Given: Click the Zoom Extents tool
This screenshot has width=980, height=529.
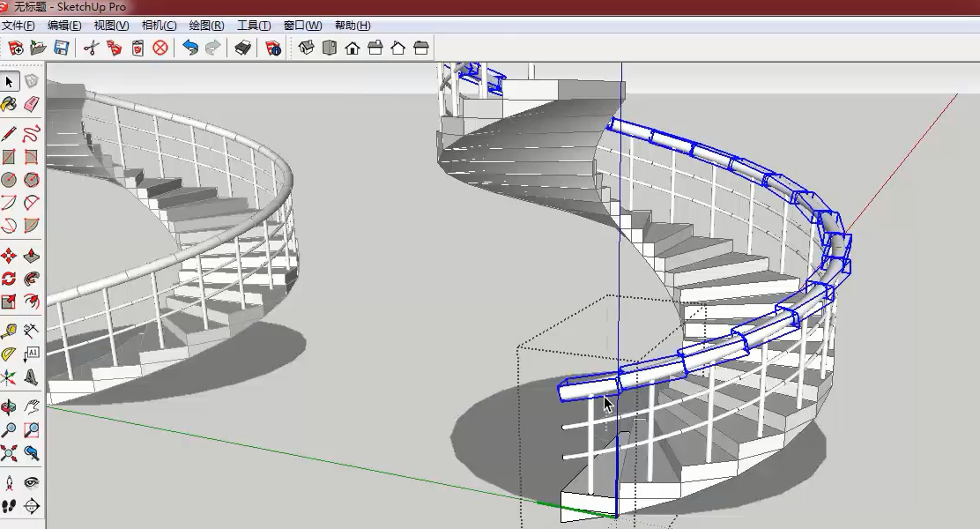Looking at the screenshot, I should 9,453.
